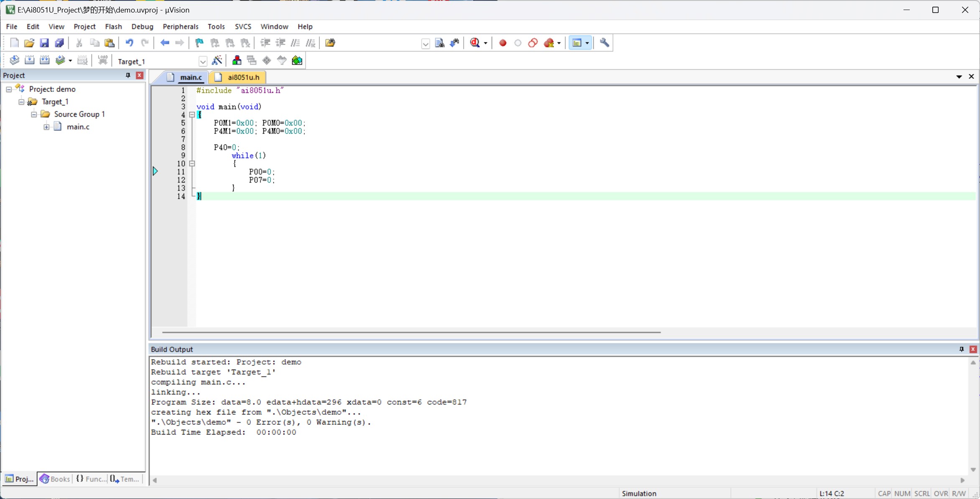The height and width of the screenshot is (499, 980).
Task: Click Build Output scroll-left arrow
Action: pyautogui.click(x=155, y=480)
